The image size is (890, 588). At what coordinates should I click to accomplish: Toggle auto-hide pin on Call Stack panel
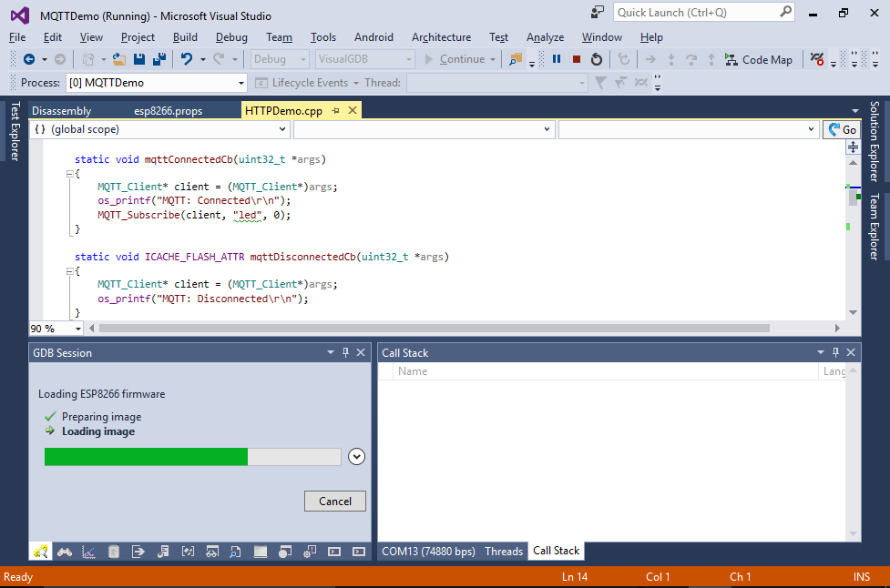(x=835, y=352)
